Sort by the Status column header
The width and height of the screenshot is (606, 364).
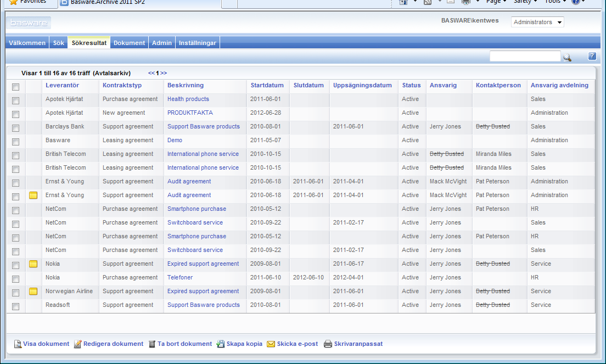click(x=411, y=86)
